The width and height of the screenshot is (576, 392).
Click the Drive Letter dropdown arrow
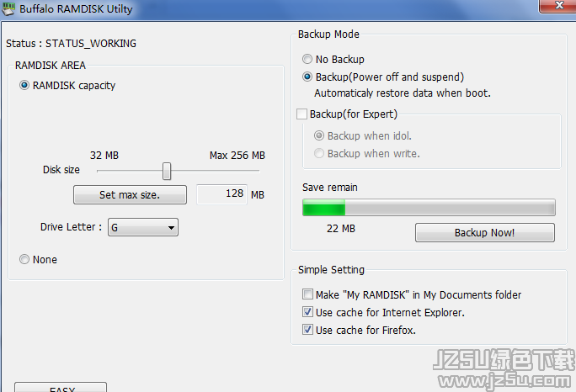(x=171, y=228)
